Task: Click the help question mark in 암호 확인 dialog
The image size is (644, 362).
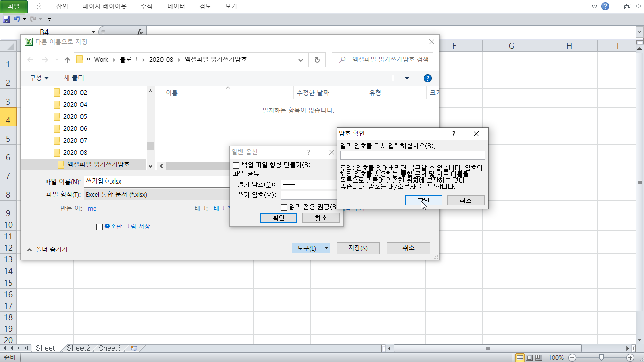Action: pos(453,134)
